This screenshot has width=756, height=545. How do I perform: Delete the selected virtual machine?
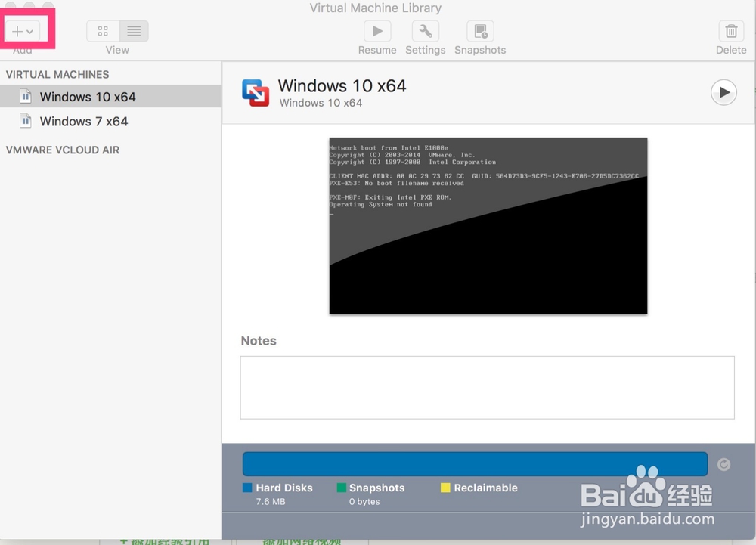pyautogui.click(x=731, y=31)
